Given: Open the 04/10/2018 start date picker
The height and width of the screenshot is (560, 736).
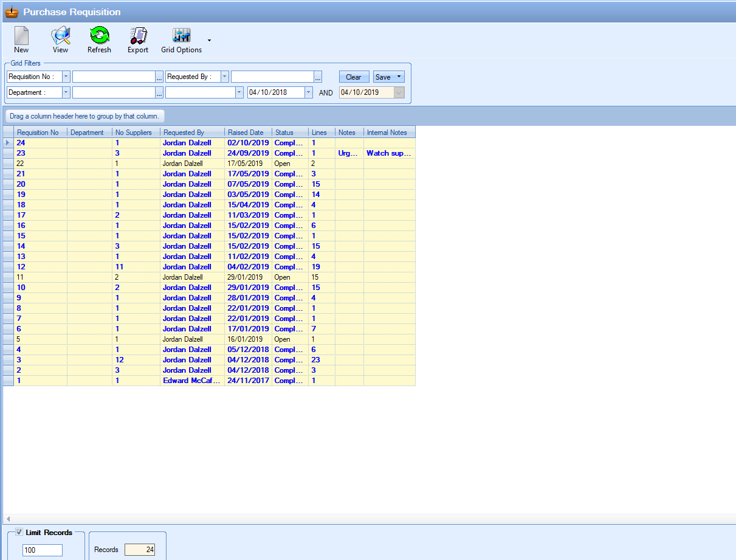Looking at the screenshot, I should click(x=308, y=93).
